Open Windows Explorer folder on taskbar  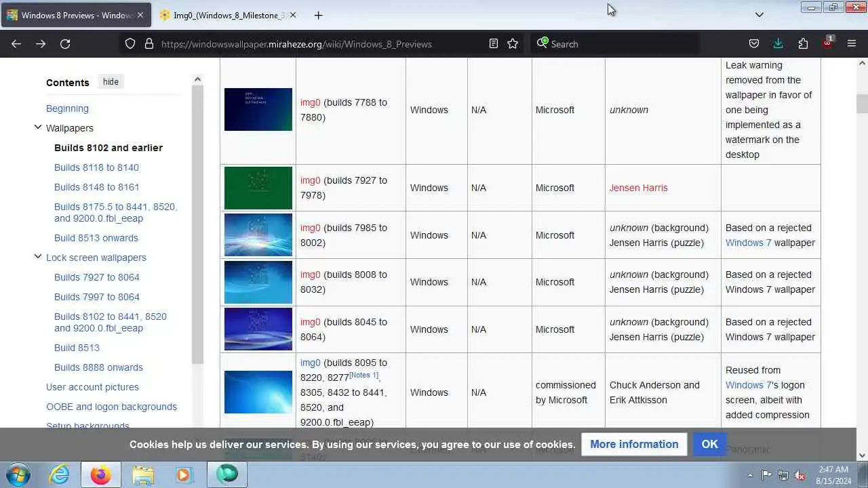[x=143, y=474]
